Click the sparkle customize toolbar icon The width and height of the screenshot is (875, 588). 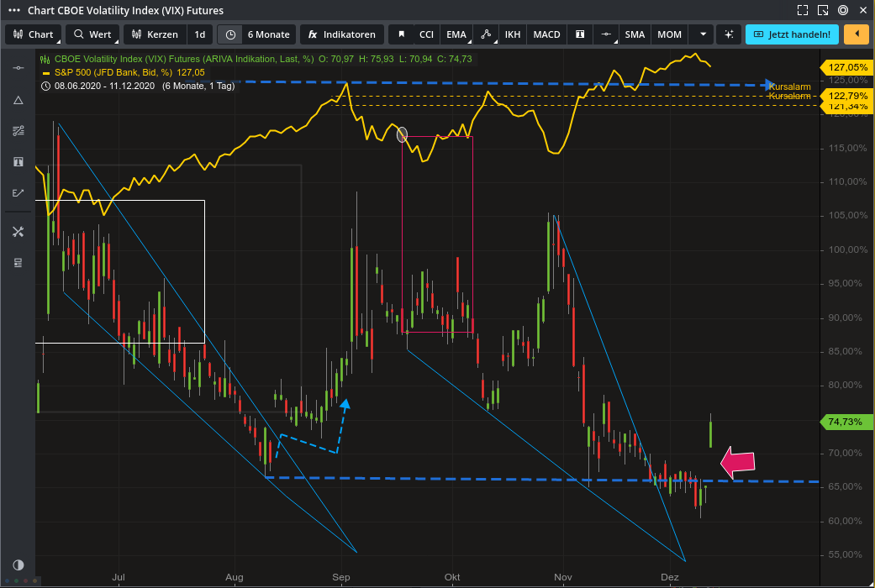[x=729, y=34]
